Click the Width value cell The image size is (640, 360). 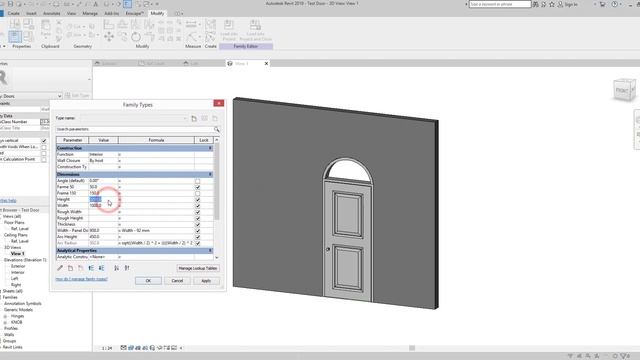(103, 206)
